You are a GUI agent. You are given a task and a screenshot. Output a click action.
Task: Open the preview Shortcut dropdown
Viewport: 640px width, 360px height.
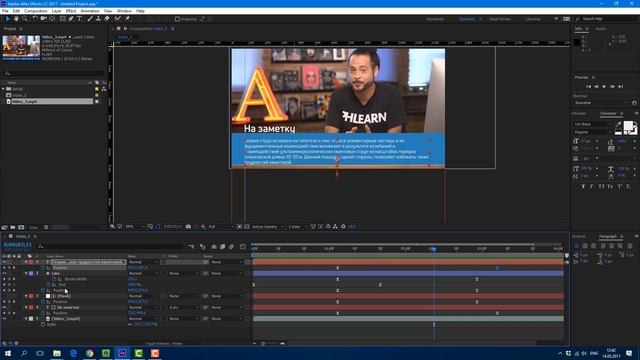click(601, 103)
